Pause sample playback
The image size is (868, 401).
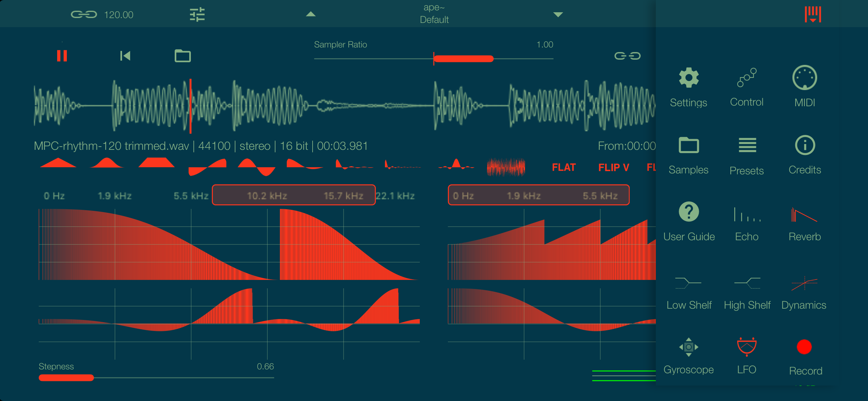tap(62, 56)
